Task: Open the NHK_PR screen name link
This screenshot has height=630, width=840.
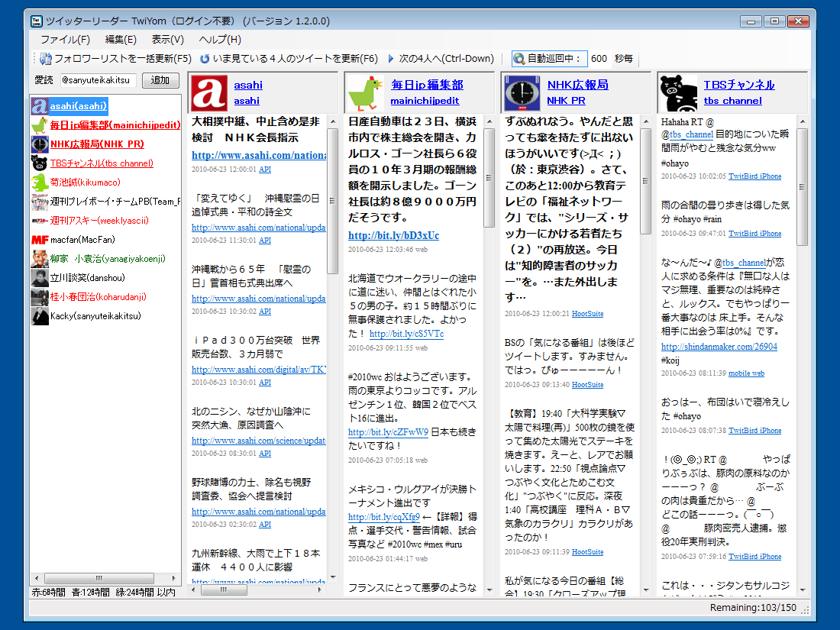Action: click(x=567, y=101)
